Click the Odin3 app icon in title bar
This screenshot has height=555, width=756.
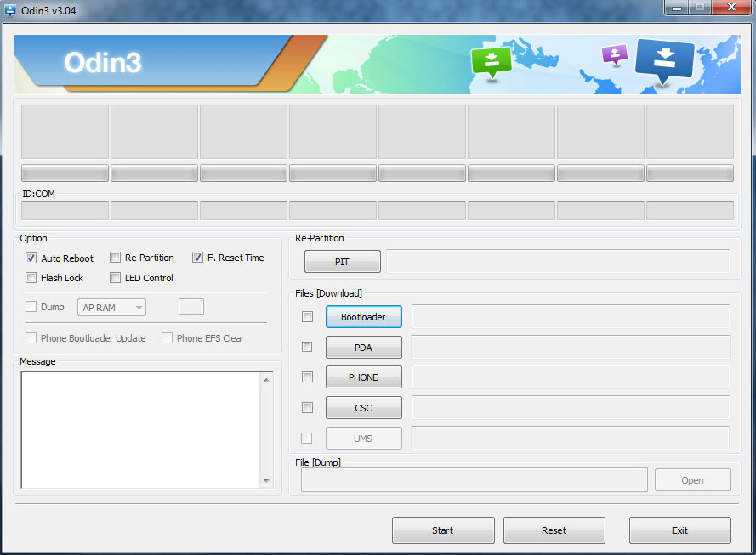tap(9, 10)
